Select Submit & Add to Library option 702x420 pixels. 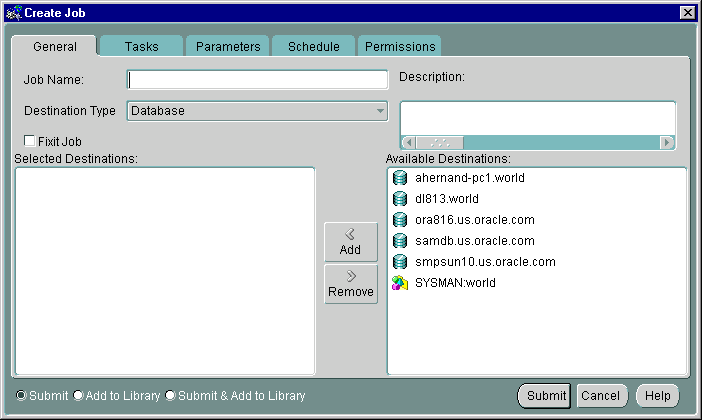[x=170, y=396]
